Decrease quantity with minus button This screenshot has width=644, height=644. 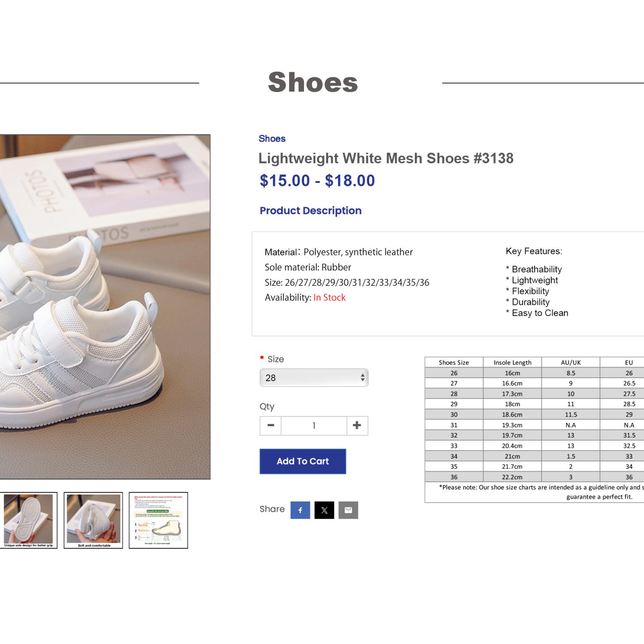[x=271, y=425]
